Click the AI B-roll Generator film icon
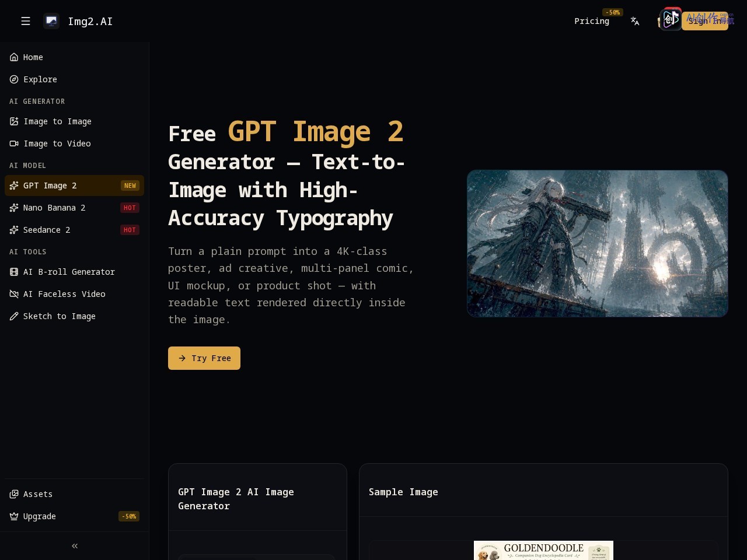 click(14, 272)
